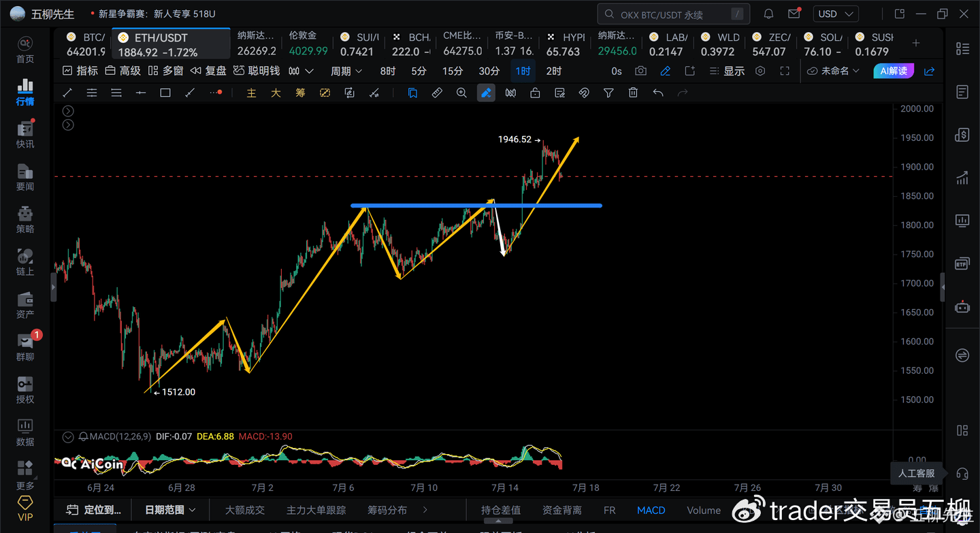Select the Volume indicator tab
980x533 pixels.
(704, 510)
